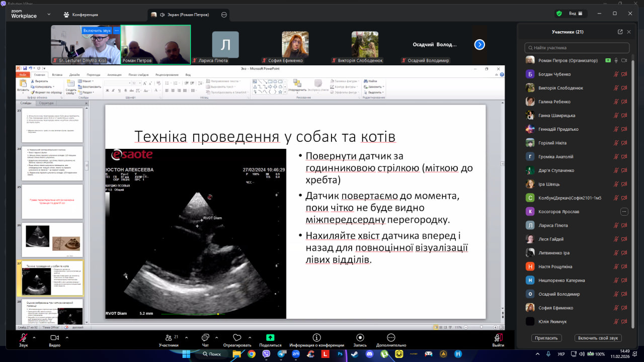Viewport: 644px width, 362px height.
Task: Open the Чат chat panel icon
Action: coord(205,337)
